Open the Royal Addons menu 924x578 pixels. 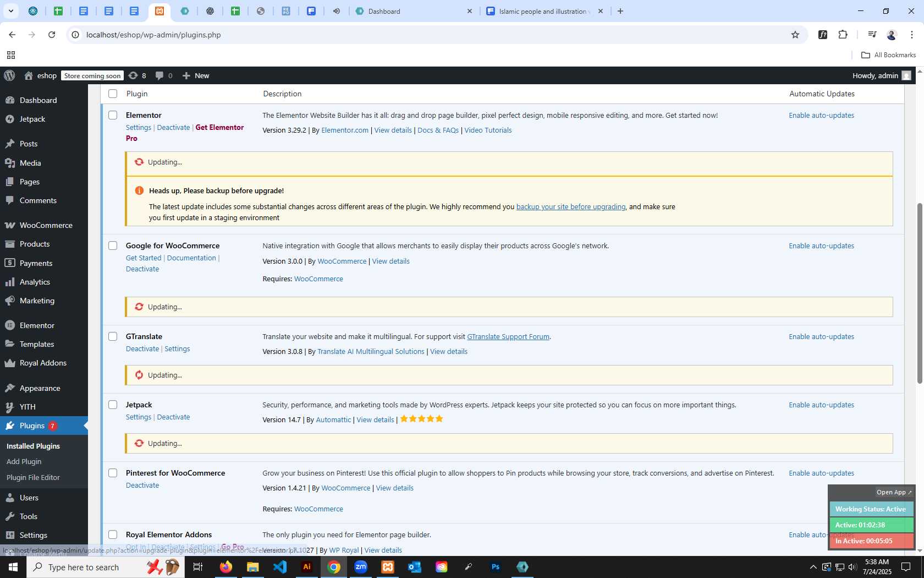click(x=43, y=363)
